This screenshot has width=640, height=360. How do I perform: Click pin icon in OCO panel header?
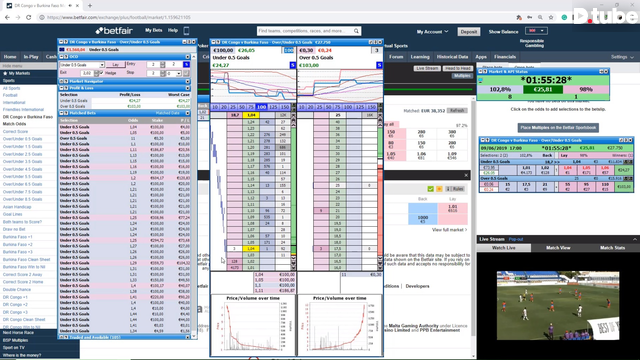(x=66, y=57)
